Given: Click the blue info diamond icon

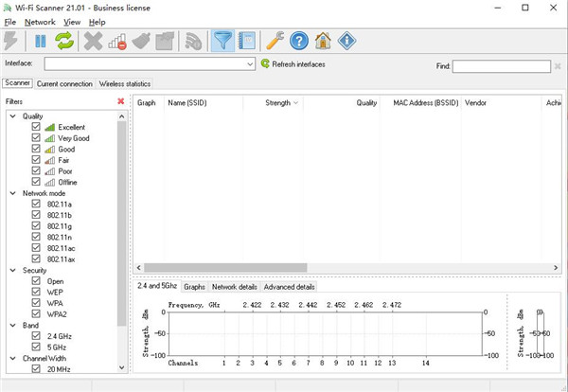Looking at the screenshot, I should point(347,41).
